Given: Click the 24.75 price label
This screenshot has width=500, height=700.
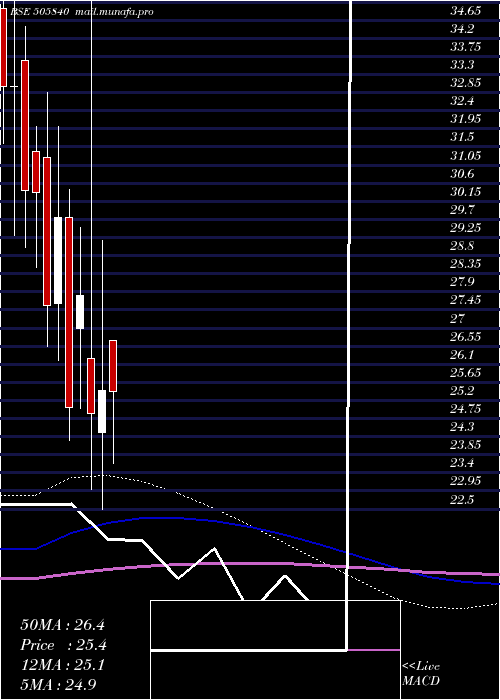Looking at the screenshot, I should pos(465,409).
